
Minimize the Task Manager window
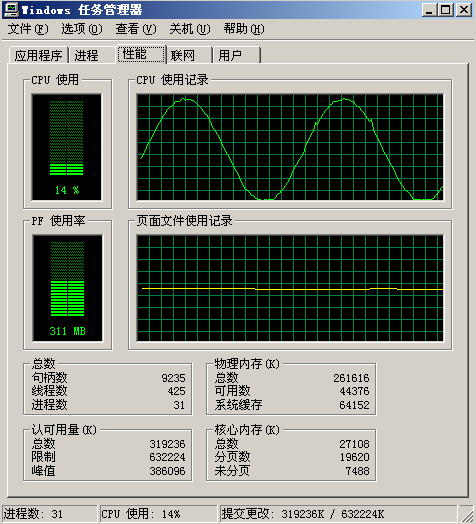pyautogui.click(x=430, y=9)
